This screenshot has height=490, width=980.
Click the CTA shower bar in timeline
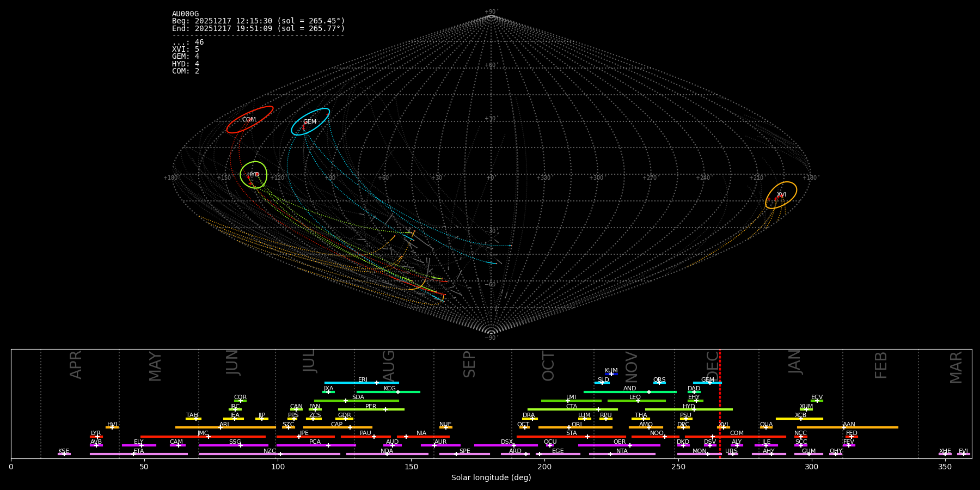[x=573, y=409]
